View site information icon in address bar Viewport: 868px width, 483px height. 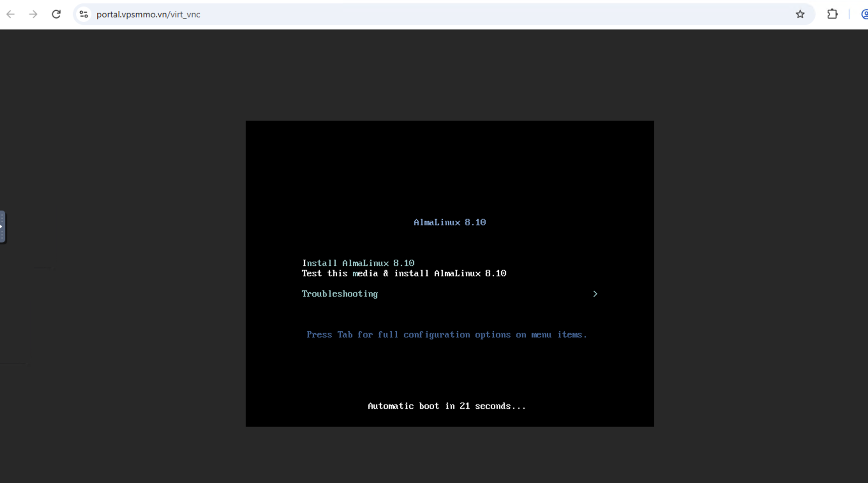[x=84, y=14]
